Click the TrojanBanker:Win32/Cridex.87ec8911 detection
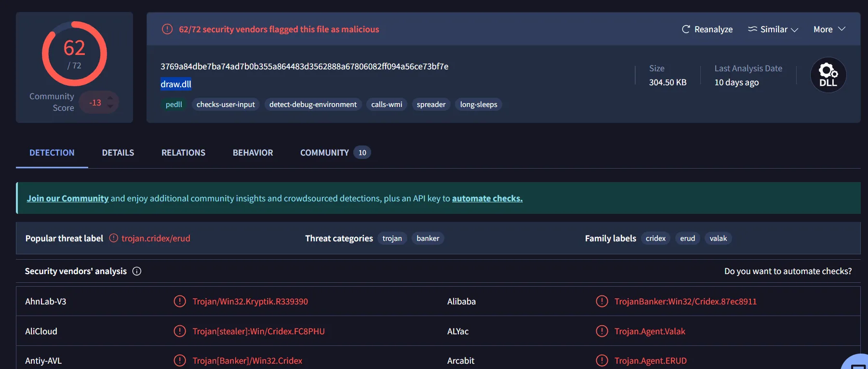 click(685, 302)
